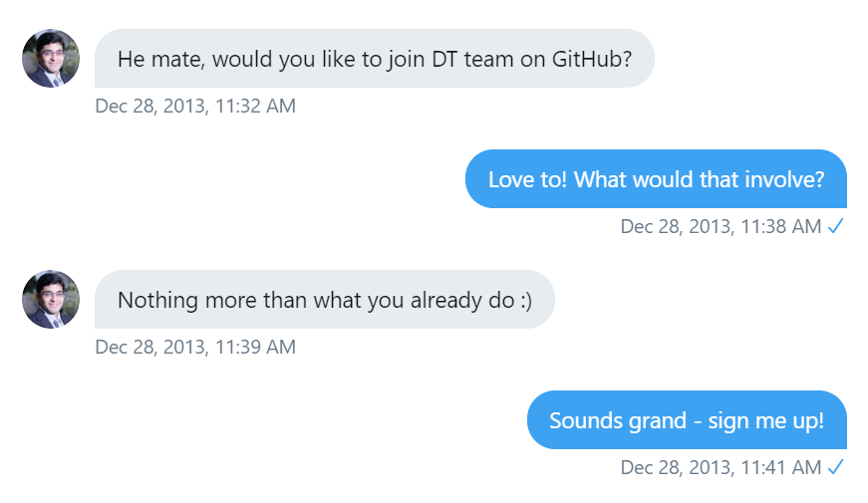Click the 'Dec 28, 2013, 11:38 AM' timestamp

(721, 226)
